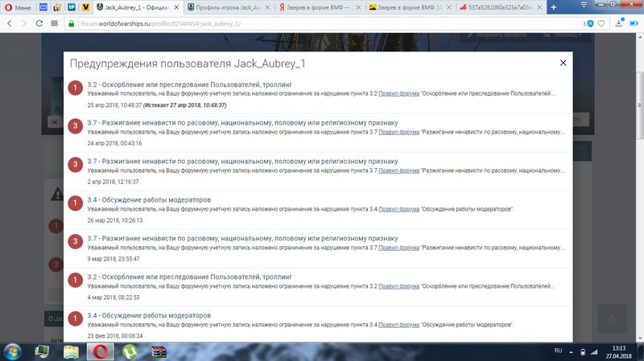
Task: Click points badge of the 2 апр warning
Action: click(x=75, y=164)
